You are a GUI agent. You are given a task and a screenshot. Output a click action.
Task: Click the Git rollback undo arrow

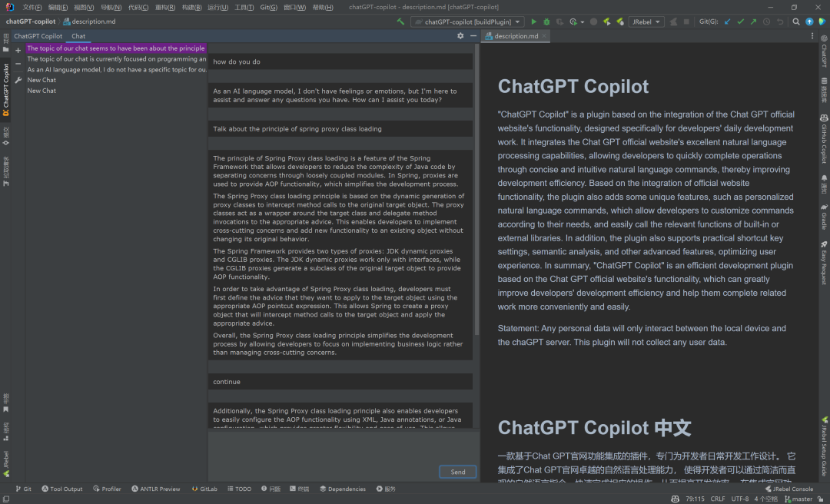click(x=780, y=22)
